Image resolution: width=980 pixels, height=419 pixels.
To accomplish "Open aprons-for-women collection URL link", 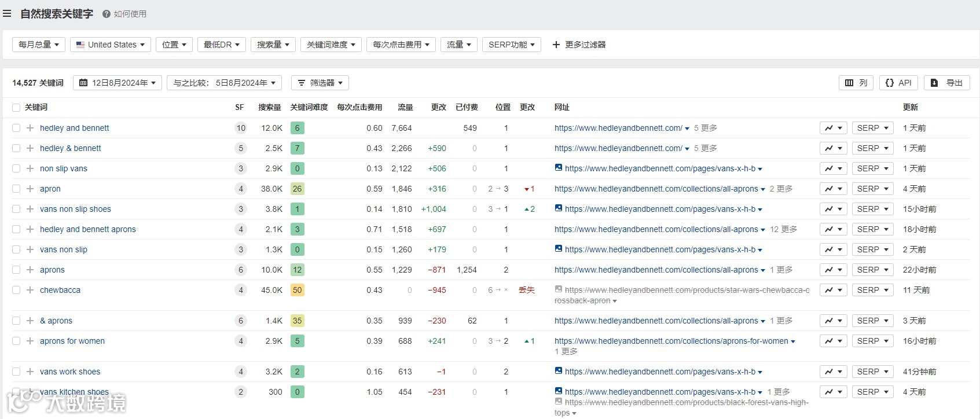I will click(671, 341).
